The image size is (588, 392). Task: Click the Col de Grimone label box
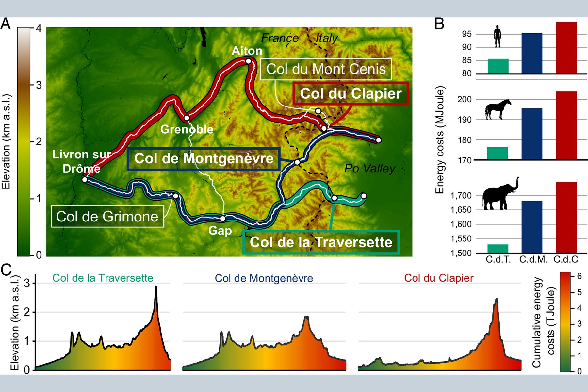click(107, 216)
